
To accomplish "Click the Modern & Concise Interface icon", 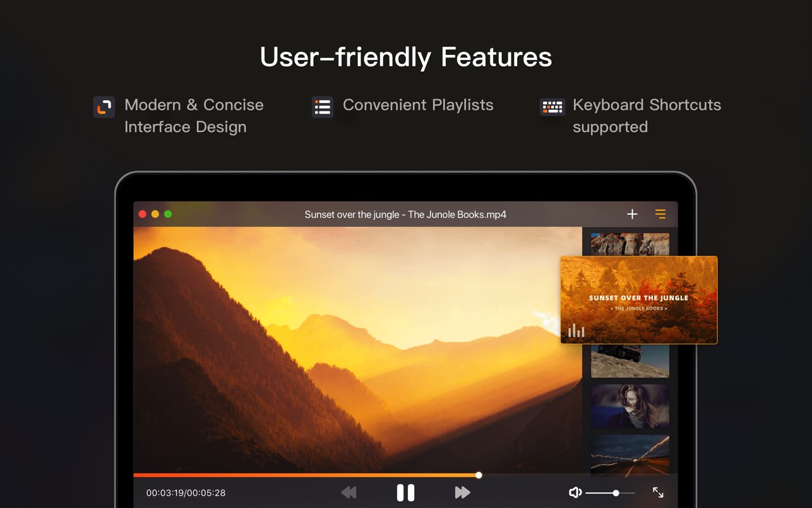I will (104, 107).
